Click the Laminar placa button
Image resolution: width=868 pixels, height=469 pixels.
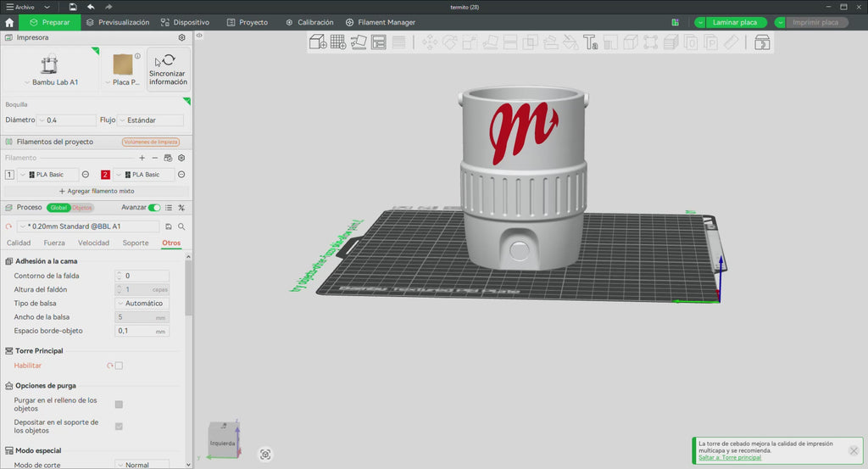point(735,22)
